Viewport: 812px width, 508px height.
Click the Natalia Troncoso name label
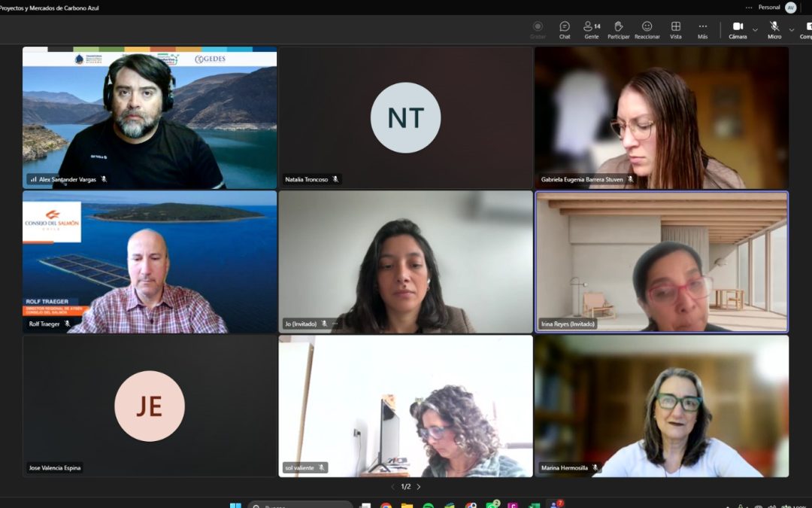coord(307,179)
